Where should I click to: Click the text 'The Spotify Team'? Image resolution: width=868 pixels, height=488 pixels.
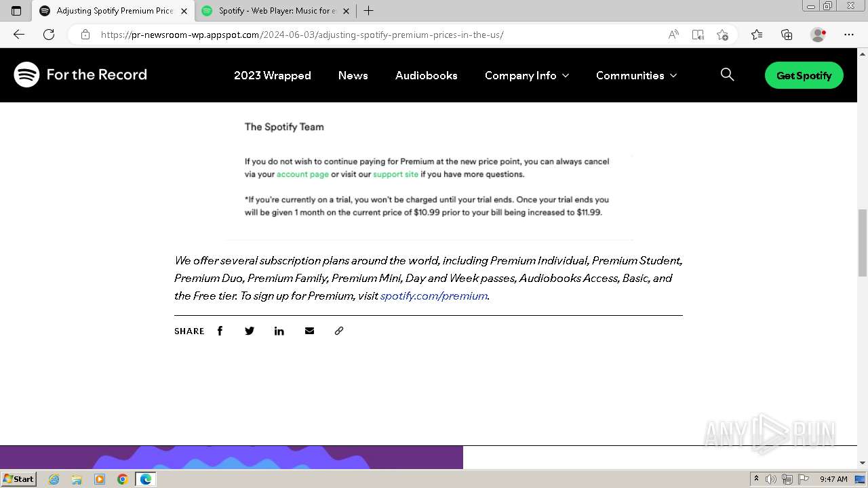(x=284, y=127)
